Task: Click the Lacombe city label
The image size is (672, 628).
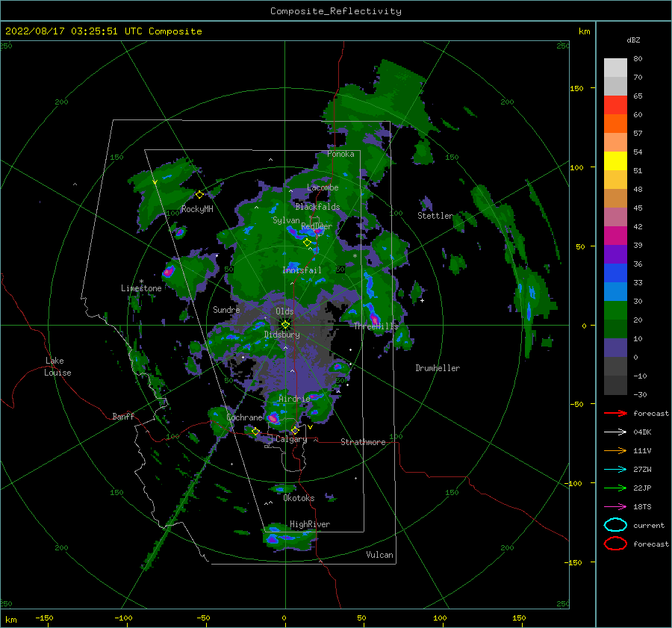Action: 323,187
